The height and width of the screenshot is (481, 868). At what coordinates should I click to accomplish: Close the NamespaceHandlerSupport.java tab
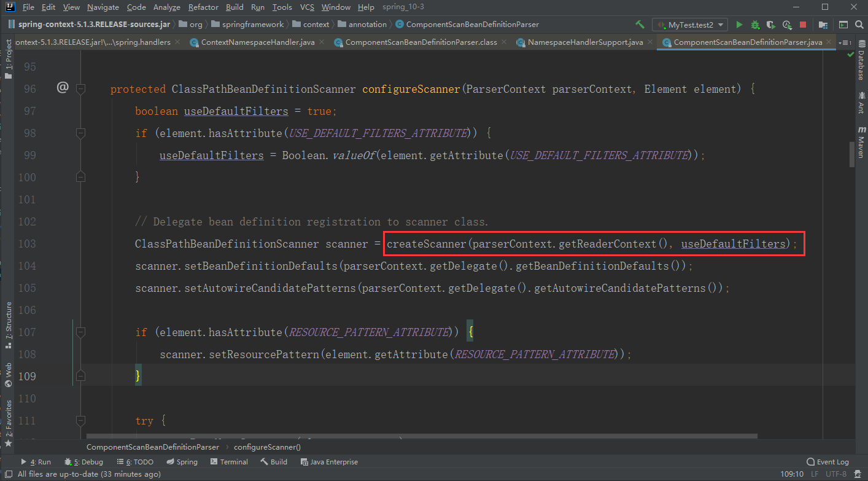pos(649,42)
